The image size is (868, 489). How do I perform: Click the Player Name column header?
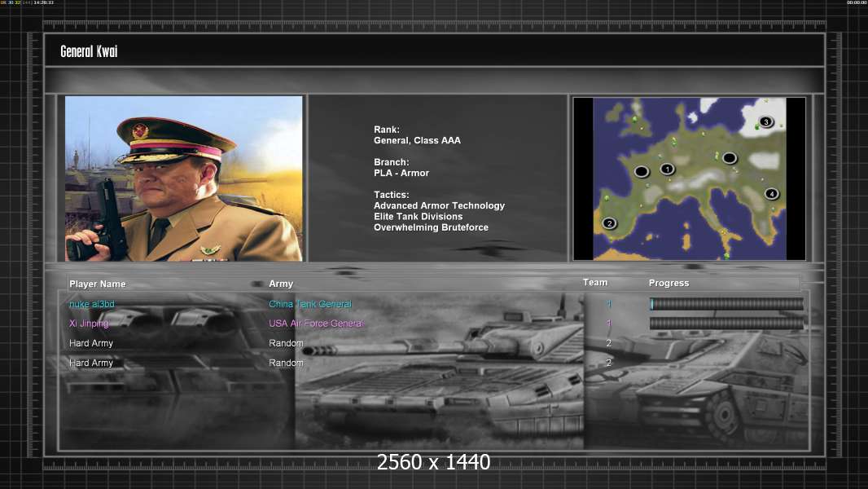(x=98, y=284)
